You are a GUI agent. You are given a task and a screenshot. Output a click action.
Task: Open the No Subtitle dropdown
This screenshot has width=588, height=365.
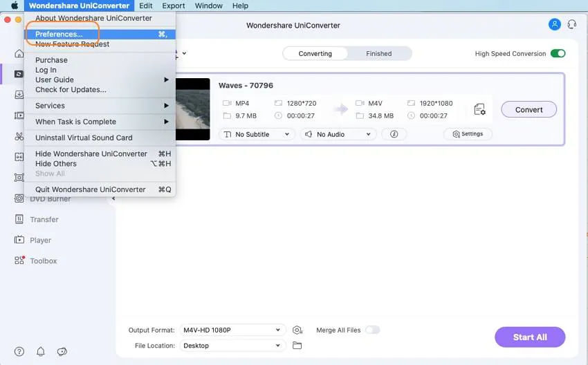click(257, 134)
